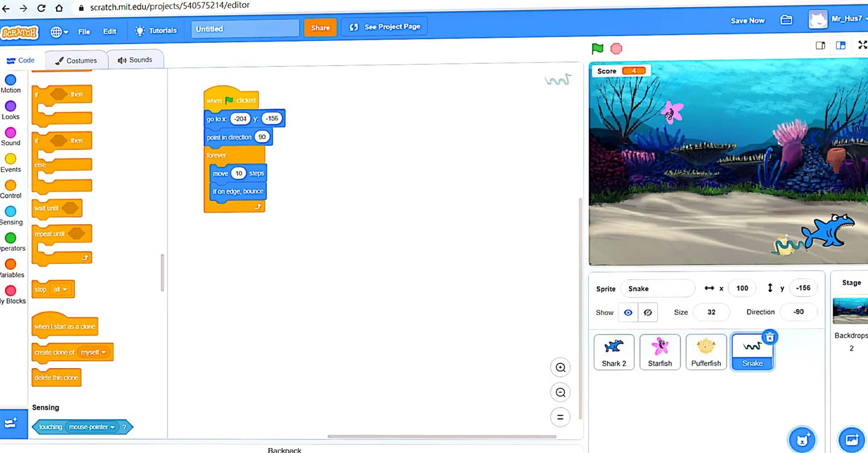Switch to the Costumes tab

(x=76, y=60)
